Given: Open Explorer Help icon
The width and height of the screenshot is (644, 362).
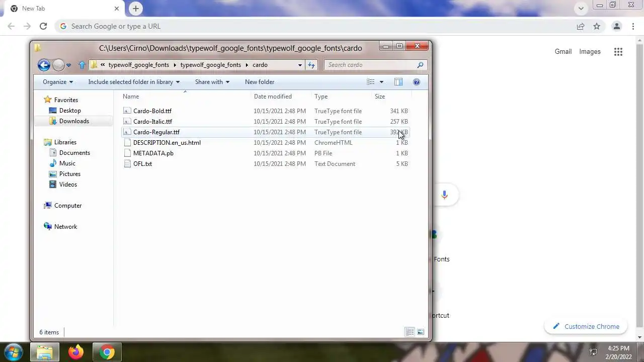Looking at the screenshot, I should pos(417,82).
